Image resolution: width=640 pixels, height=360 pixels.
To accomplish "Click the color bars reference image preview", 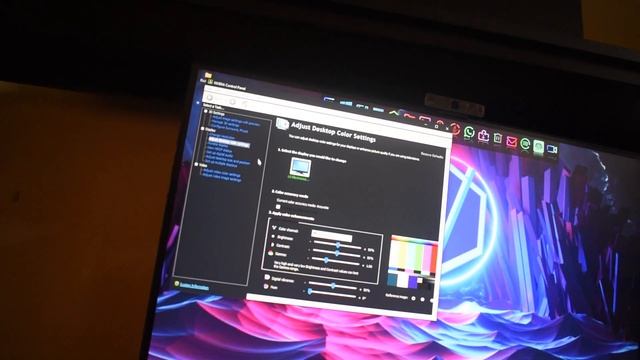I will point(413,263).
